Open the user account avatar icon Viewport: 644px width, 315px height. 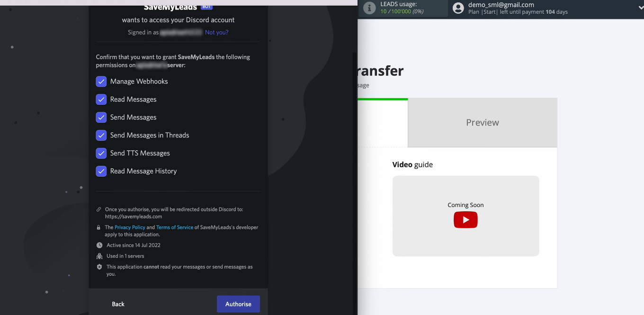[x=458, y=8]
